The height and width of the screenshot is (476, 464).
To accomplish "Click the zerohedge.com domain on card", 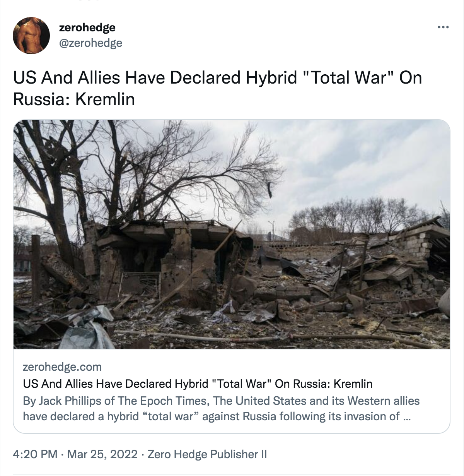I will pos(62,367).
